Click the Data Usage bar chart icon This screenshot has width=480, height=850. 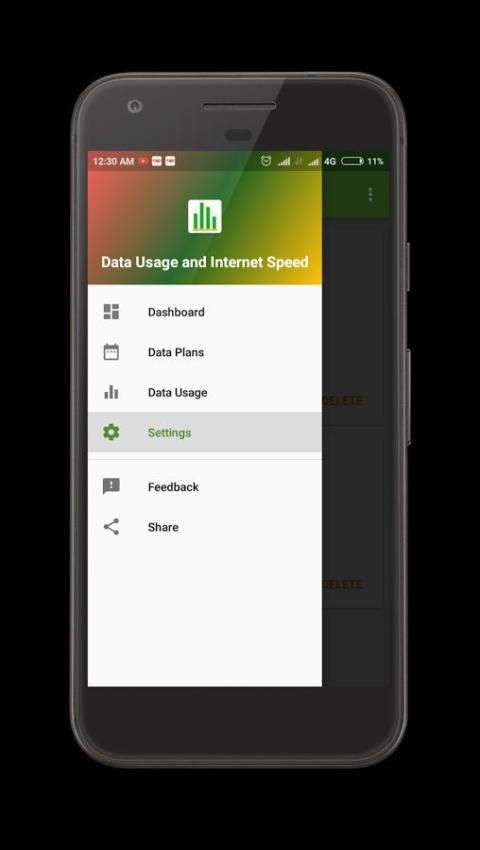pos(111,392)
